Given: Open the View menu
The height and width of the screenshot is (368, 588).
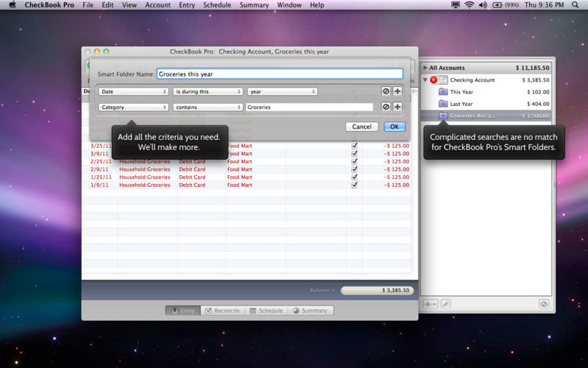Looking at the screenshot, I should click(129, 5).
